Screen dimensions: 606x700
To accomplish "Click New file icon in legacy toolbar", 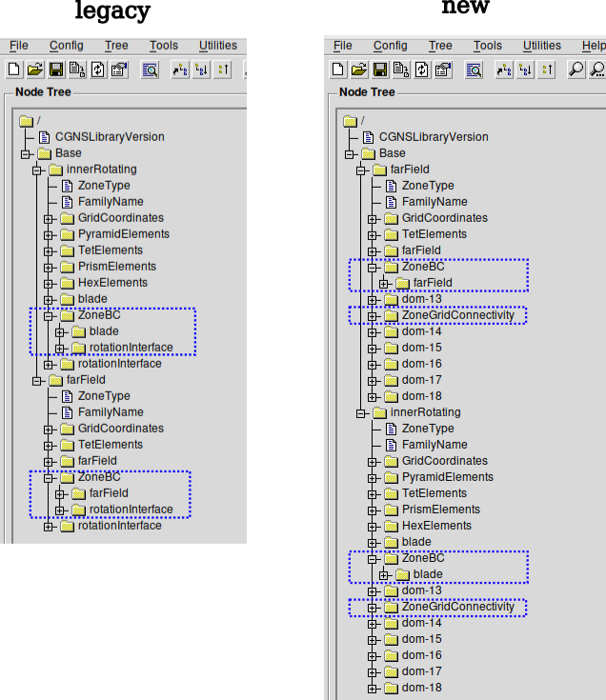I will (x=13, y=69).
